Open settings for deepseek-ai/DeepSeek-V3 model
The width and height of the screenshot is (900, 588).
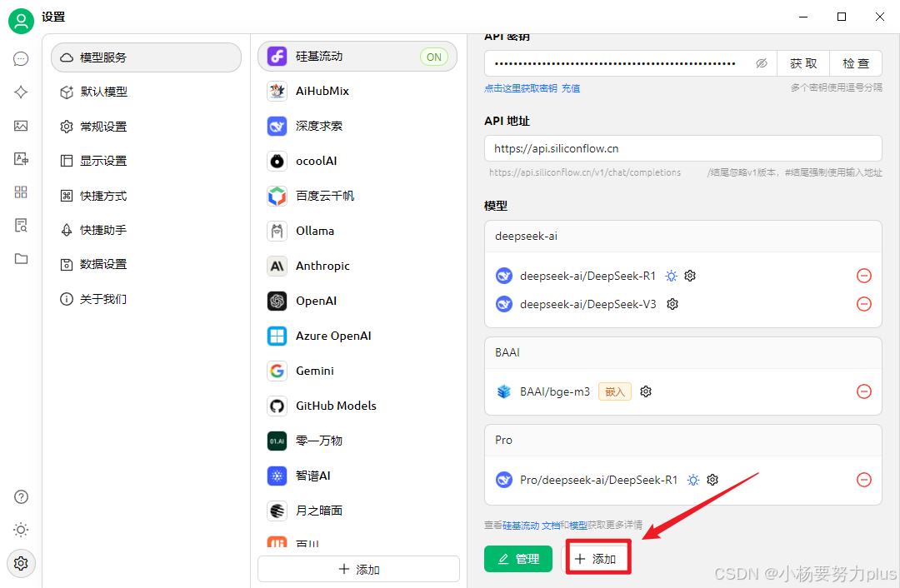pyautogui.click(x=672, y=304)
